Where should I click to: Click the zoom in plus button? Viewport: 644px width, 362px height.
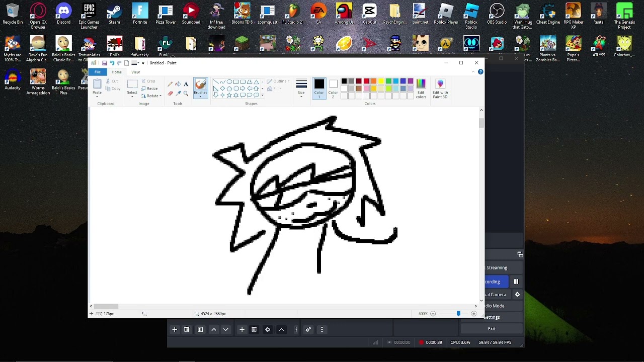[x=473, y=314]
